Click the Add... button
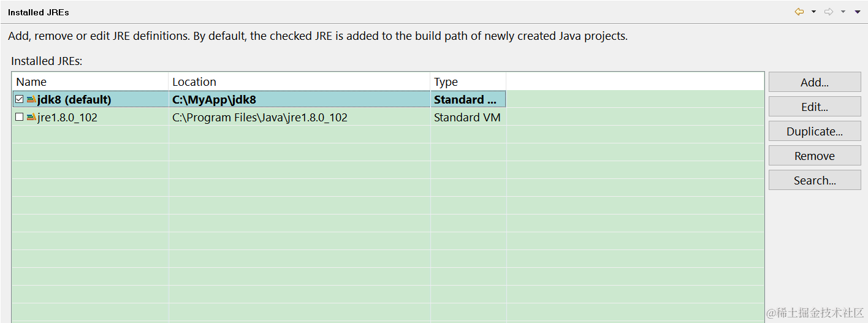The height and width of the screenshot is (323, 868). point(815,82)
